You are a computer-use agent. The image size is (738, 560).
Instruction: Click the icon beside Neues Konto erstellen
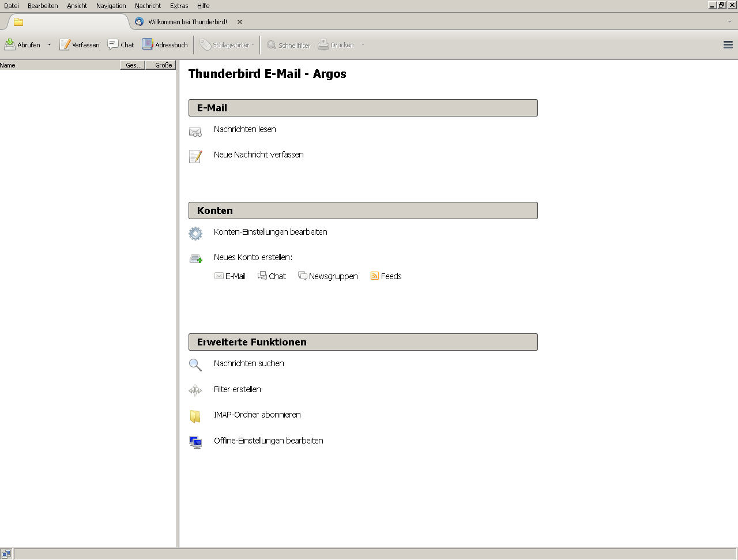(x=195, y=259)
